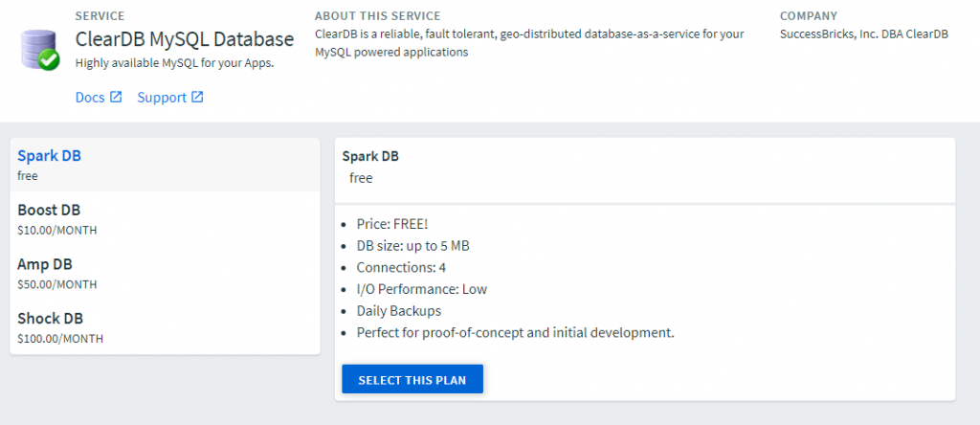Image resolution: width=980 pixels, height=425 pixels.
Task: Open the Docs link
Action: tap(90, 98)
